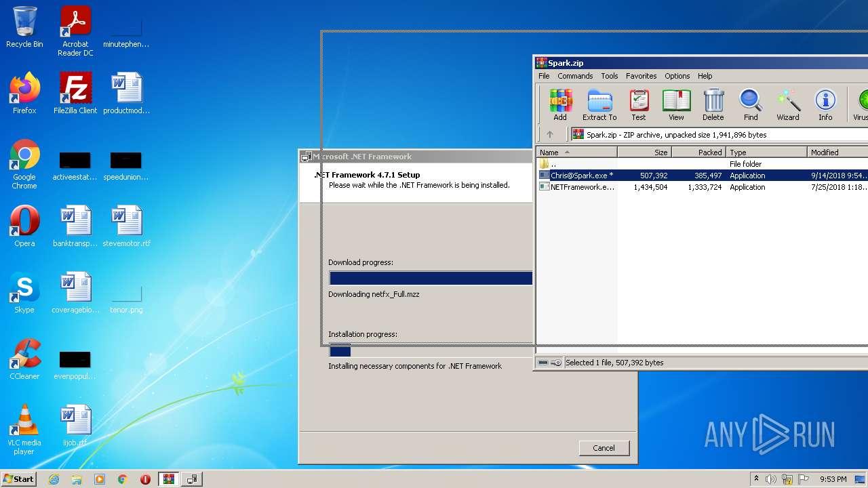Select productmod... Word document on desktop
This screenshot has height=488, width=868.
(126, 94)
